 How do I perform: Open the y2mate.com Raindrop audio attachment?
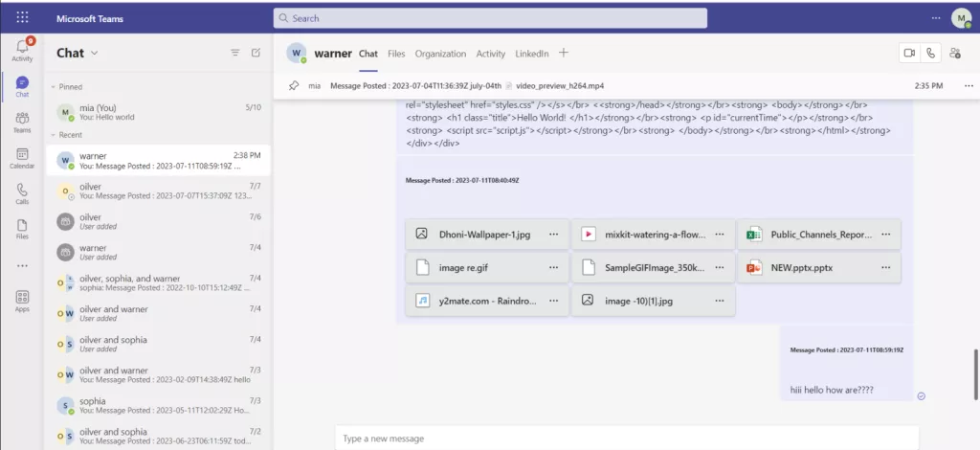click(487, 301)
